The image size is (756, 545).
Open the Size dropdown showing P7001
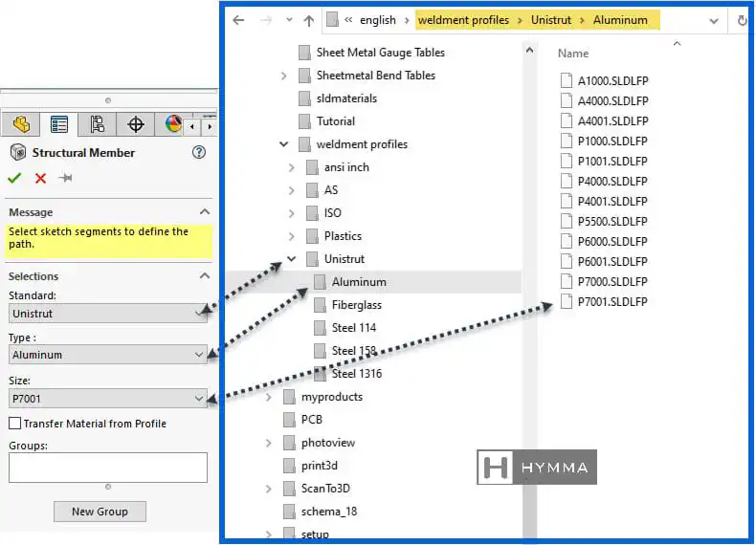(x=108, y=399)
